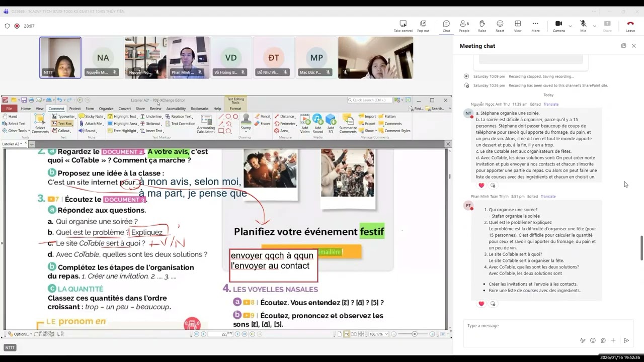Open the emoji picker in chat compose box

593,340
